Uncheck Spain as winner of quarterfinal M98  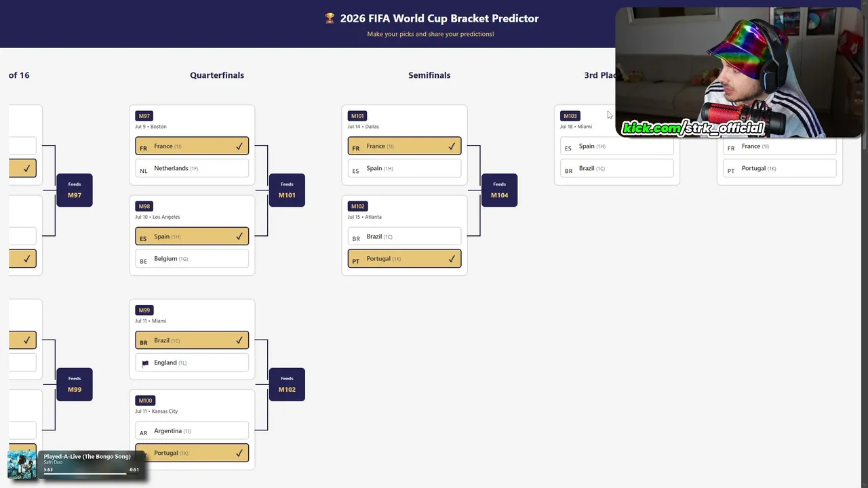[x=192, y=237]
